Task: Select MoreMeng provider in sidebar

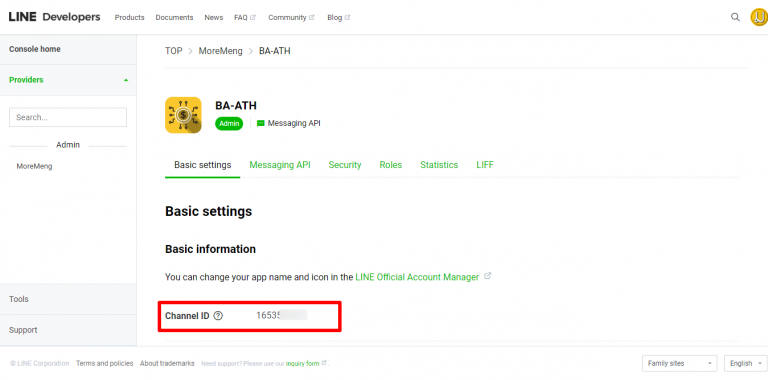Action: pos(34,166)
